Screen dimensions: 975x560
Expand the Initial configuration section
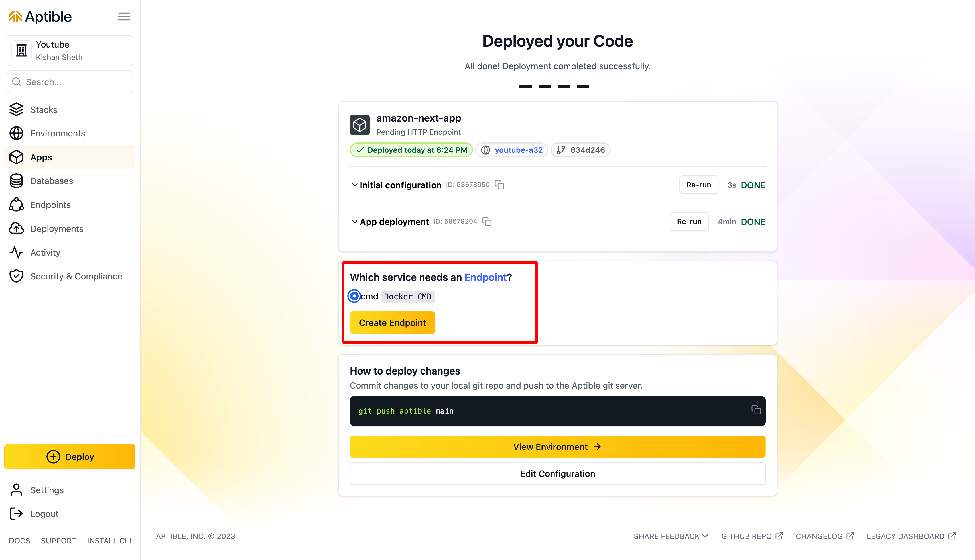355,185
